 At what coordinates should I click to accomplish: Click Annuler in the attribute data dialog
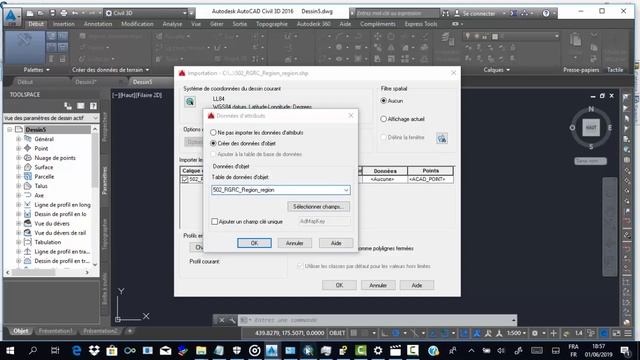[295, 243]
